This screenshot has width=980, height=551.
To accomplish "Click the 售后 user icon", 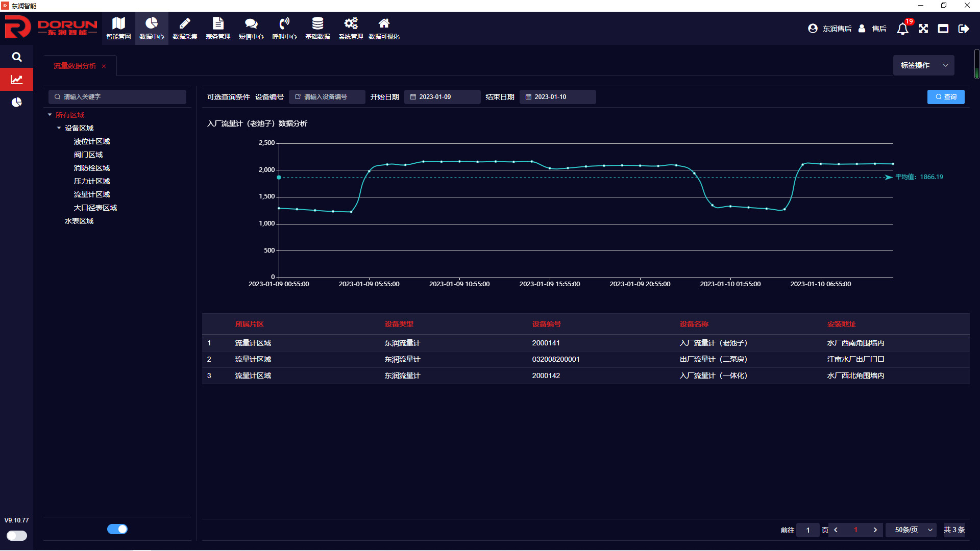I will coord(862,29).
